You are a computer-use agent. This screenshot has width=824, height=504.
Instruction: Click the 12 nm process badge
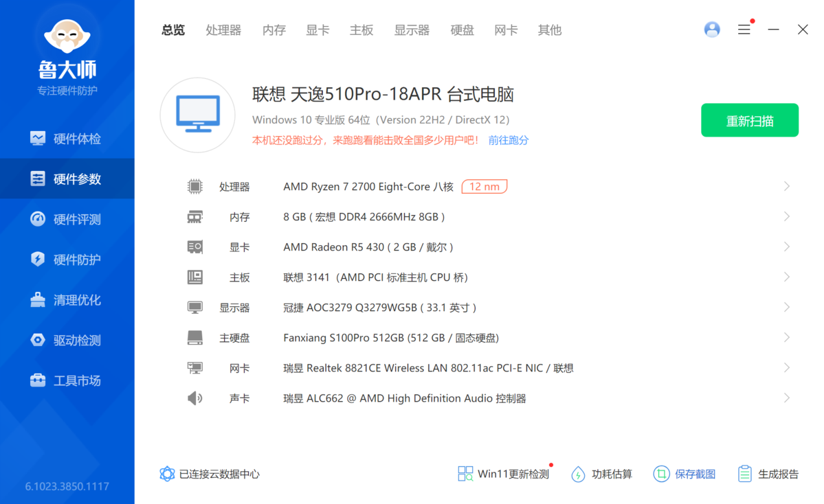(x=485, y=186)
